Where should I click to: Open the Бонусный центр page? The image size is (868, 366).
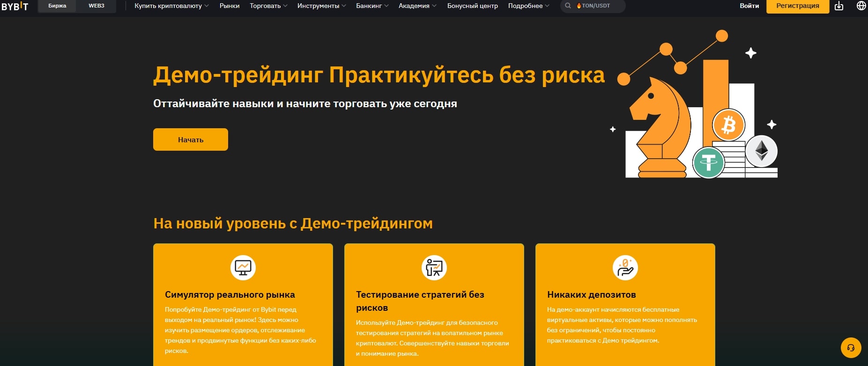tap(473, 6)
